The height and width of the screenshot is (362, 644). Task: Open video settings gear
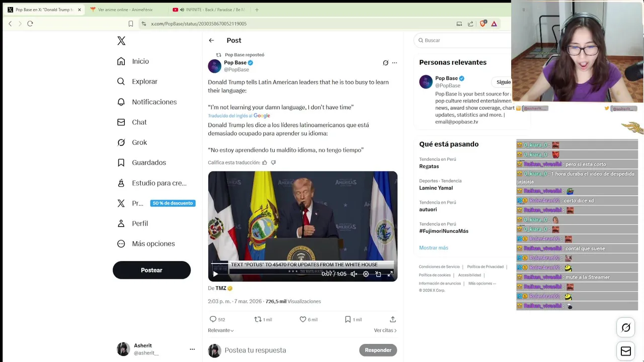366,274
